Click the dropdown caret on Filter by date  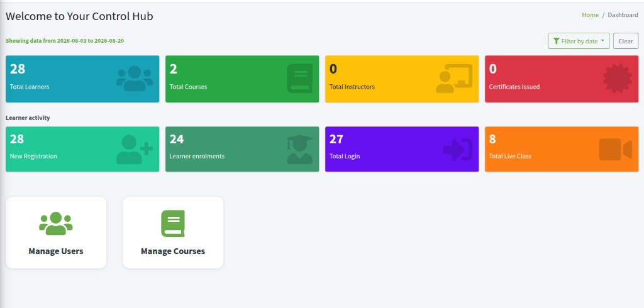602,41
